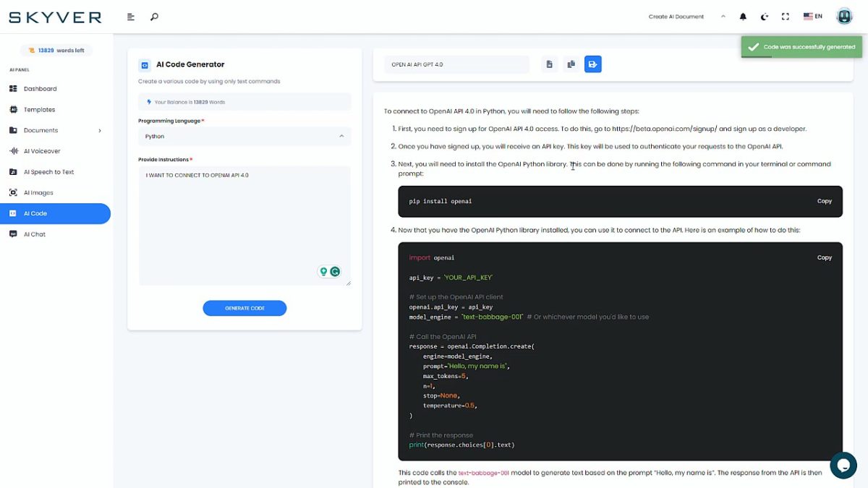Copy generated result with duplicate icon
The width and height of the screenshot is (868, 488).
571,64
